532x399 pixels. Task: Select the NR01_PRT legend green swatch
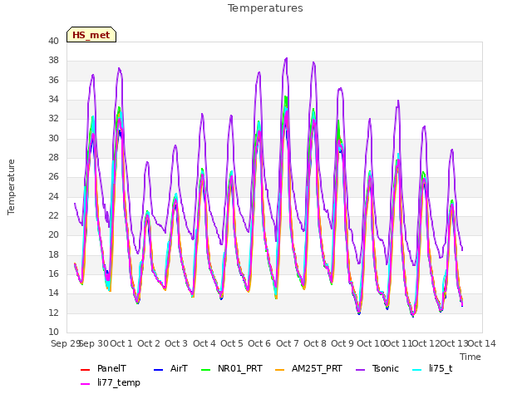tap(206, 369)
